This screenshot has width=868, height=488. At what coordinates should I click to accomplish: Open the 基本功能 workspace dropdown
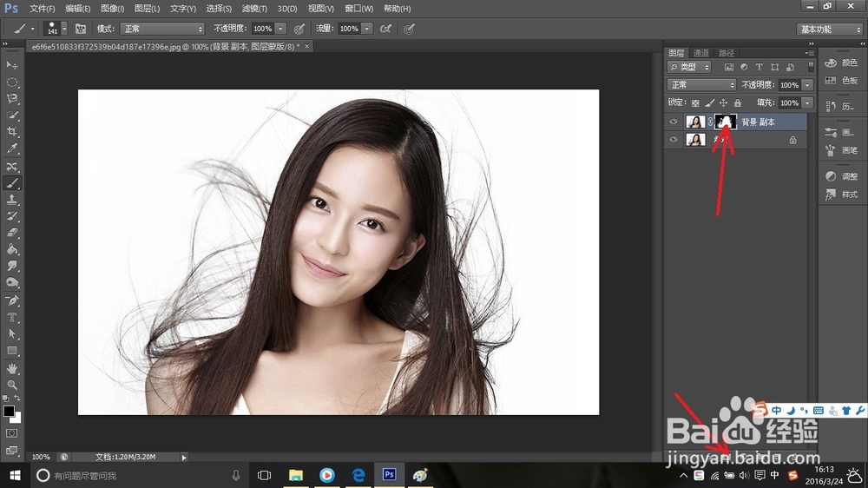click(830, 30)
